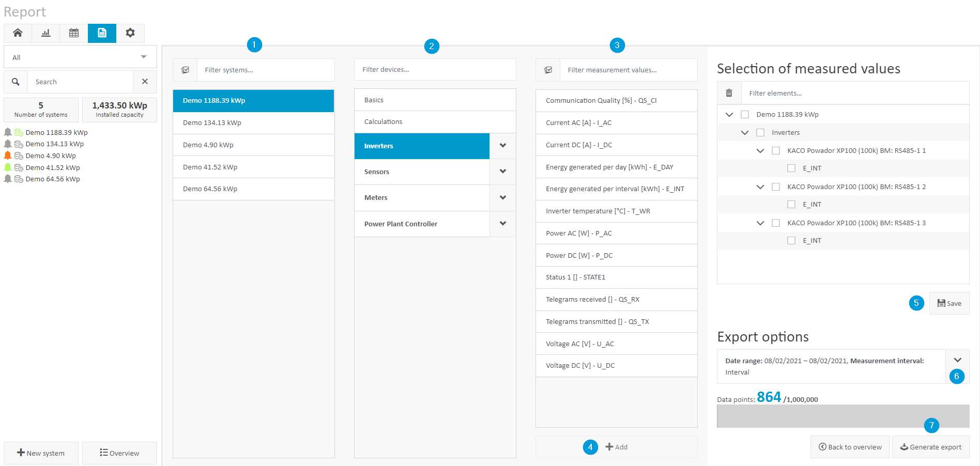Select all systems icon in systems filter
Image resolution: width=980 pixels, height=466 pixels.
tap(185, 70)
